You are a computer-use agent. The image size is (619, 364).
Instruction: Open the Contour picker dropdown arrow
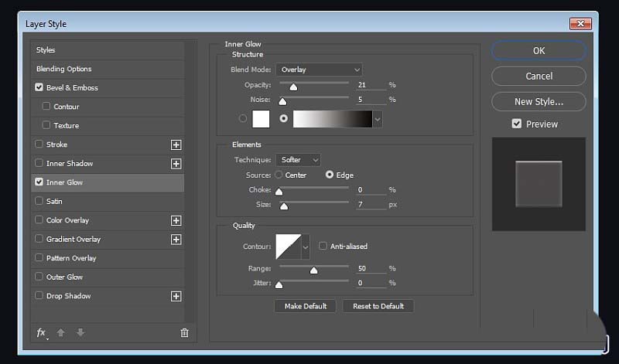tap(306, 247)
